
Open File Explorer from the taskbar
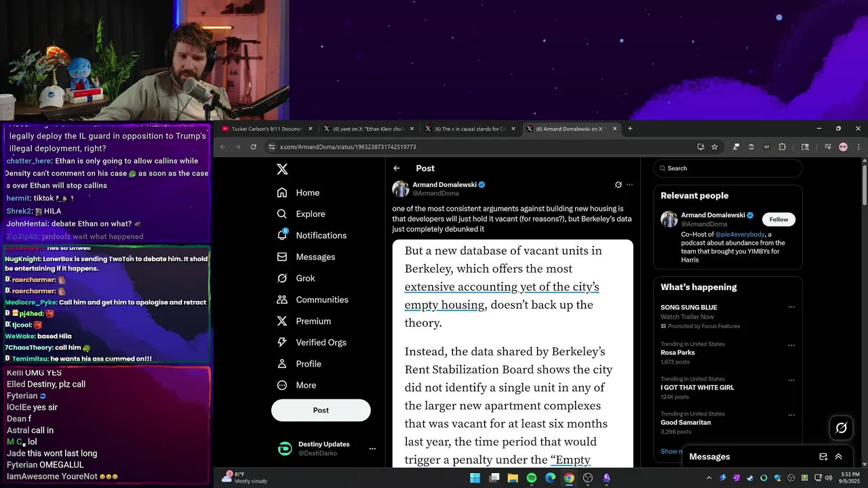(x=513, y=478)
